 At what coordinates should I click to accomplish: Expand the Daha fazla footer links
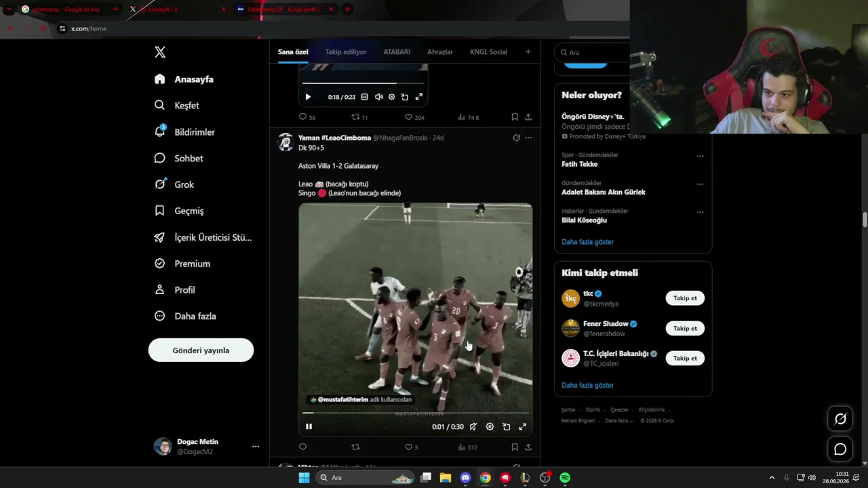pyautogui.click(x=619, y=420)
